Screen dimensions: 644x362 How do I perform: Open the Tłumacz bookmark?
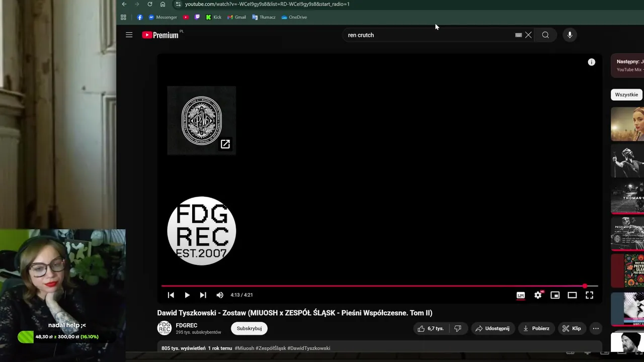coord(264,17)
